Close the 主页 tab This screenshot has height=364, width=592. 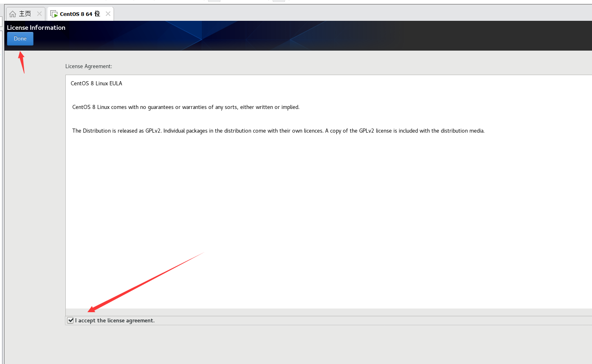(x=39, y=14)
